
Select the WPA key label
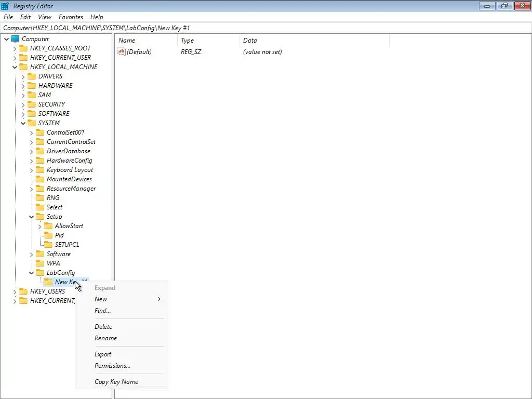click(54, 263)
